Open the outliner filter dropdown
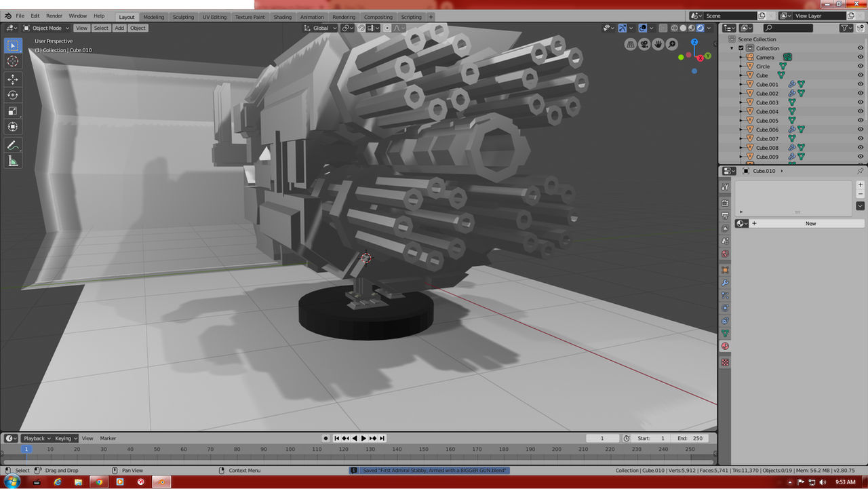 click(x=846, y=28)
